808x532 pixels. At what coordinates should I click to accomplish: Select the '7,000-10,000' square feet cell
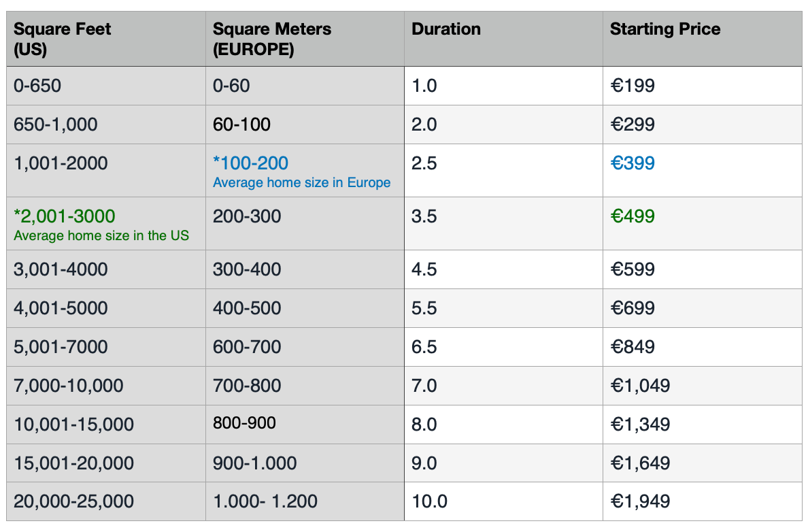[x=106, y=386]
